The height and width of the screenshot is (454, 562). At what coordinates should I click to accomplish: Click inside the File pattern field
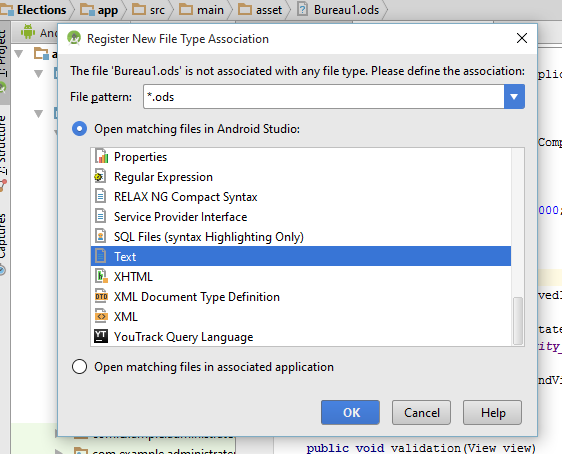[x=324, y=97]
